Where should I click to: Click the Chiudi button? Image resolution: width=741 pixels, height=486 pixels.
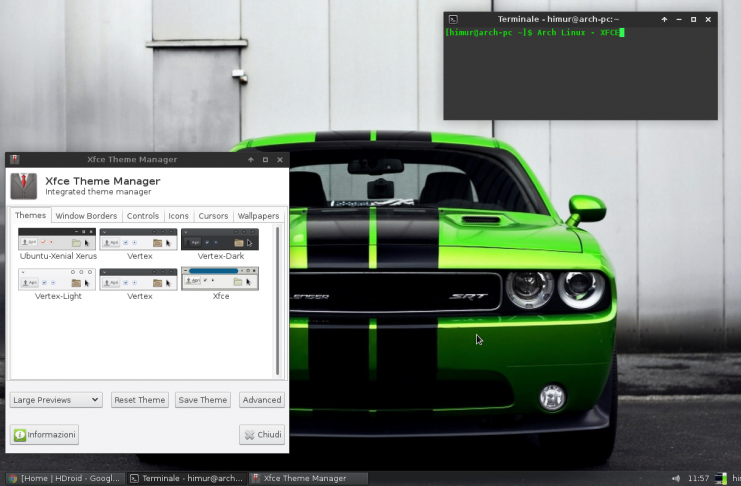point(262,434)
